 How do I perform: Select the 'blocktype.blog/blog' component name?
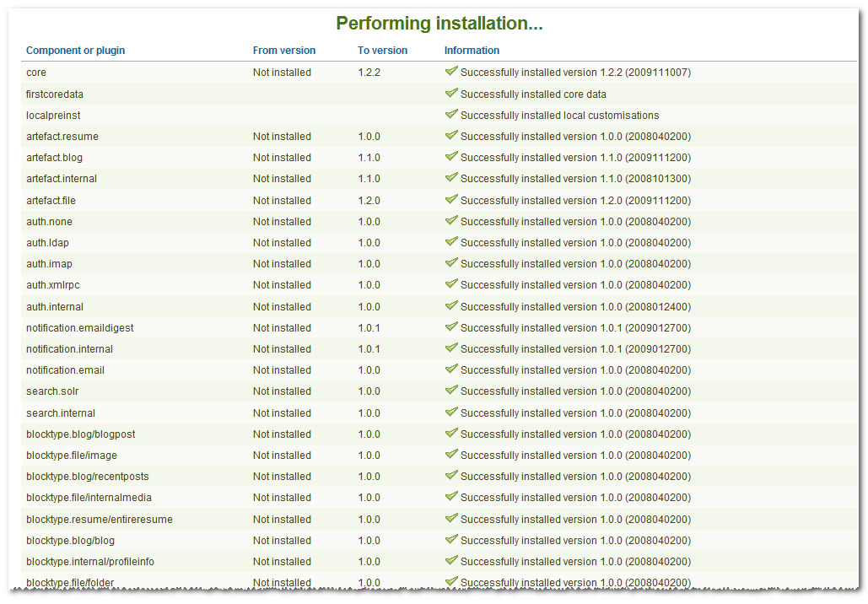tap(70, 541)
